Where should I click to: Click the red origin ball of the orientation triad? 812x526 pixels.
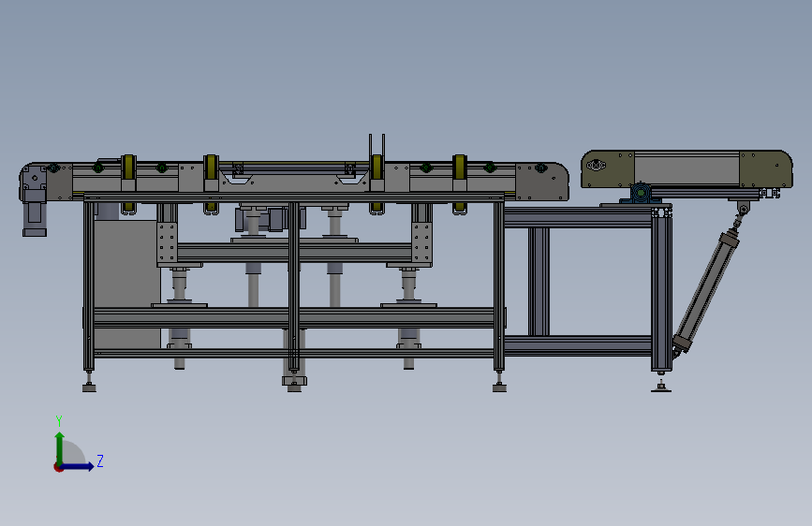pyautogui.click(x=58, y=467)
